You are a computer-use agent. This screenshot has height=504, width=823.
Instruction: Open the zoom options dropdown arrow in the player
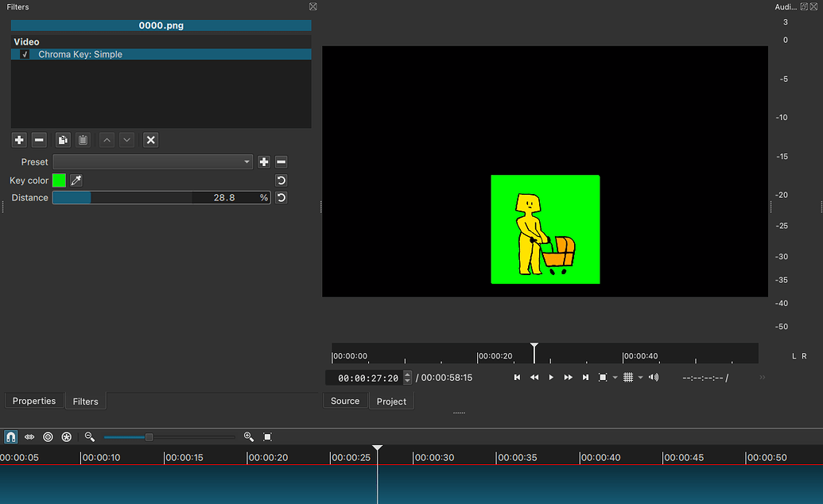[615, 378]
